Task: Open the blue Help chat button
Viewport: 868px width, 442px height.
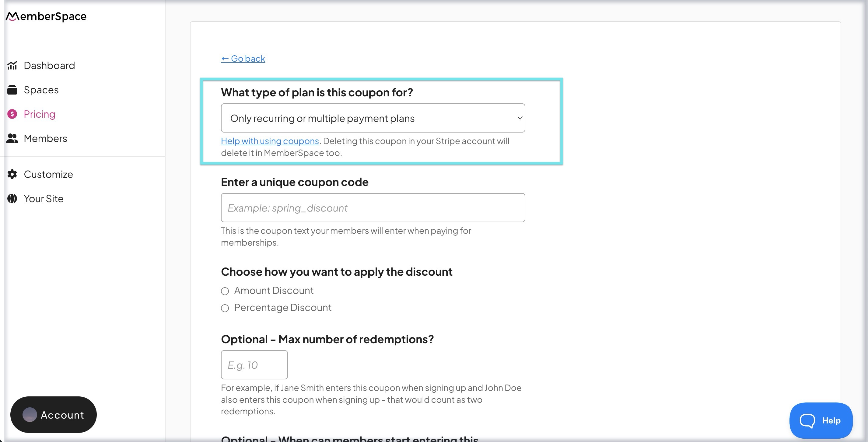Action: [x=821, y=420]
